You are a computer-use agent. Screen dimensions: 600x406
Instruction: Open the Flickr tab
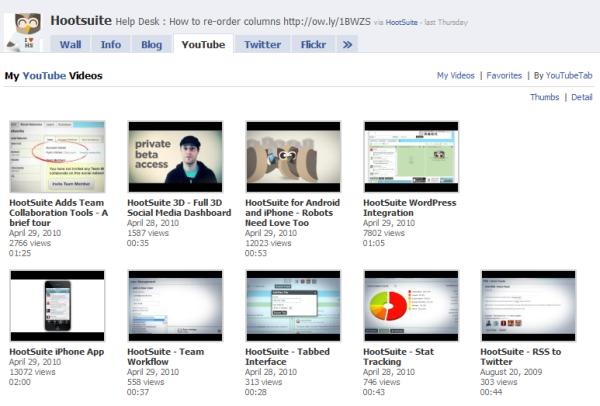pos(313,44)
